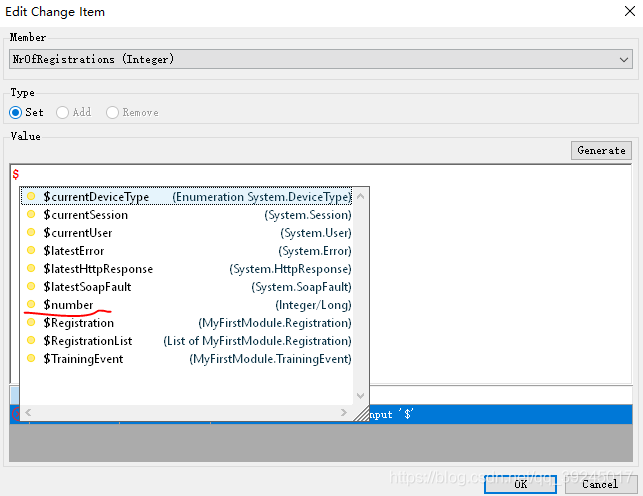The image size is (643, 496).
Task: Click the yellow icon beside $currentDeviceType
Action: pos(31,197)
